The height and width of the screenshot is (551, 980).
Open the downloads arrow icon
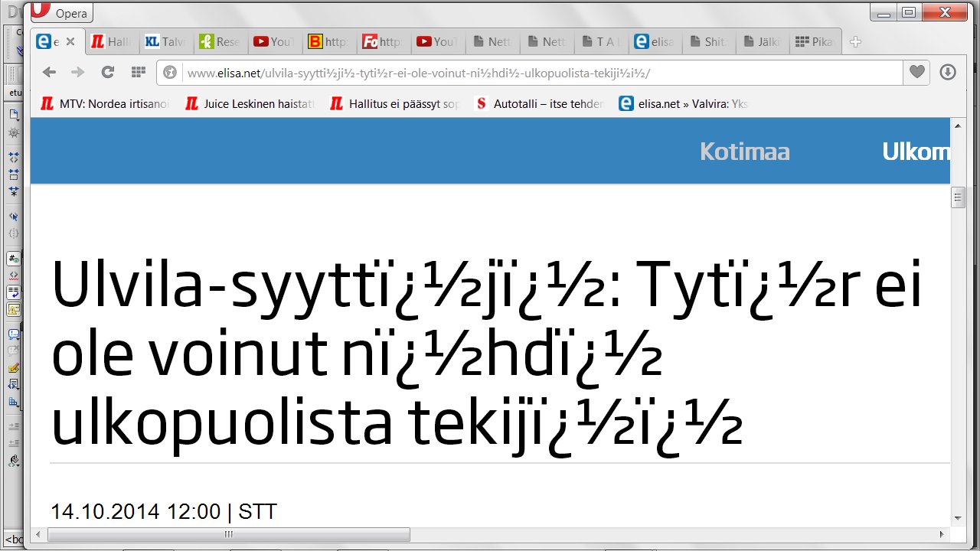pyautogui.click(x=947, y=72)
